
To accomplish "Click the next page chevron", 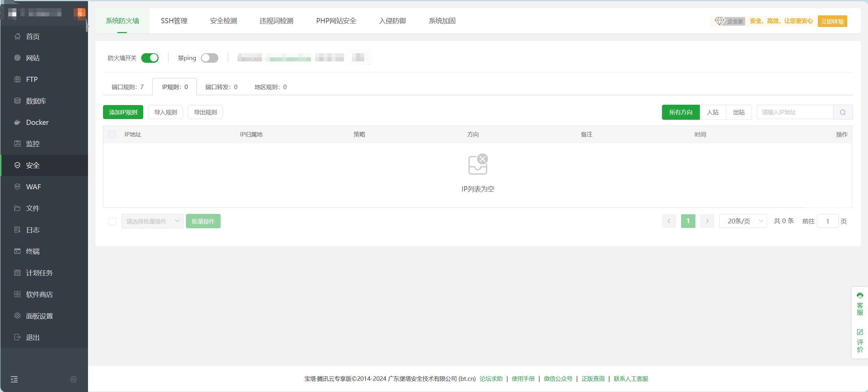I will coord(707,221).
